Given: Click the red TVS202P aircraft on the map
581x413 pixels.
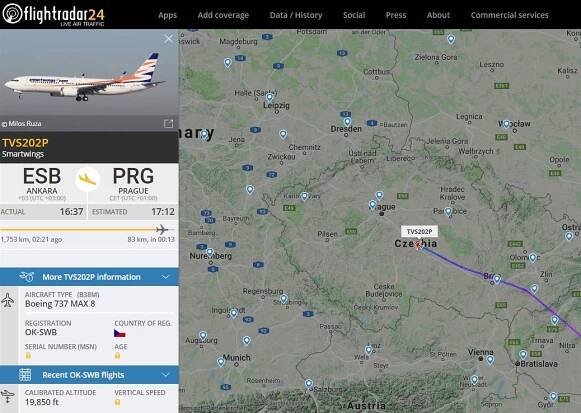Looking at the screenshot, I should (418, 245).
